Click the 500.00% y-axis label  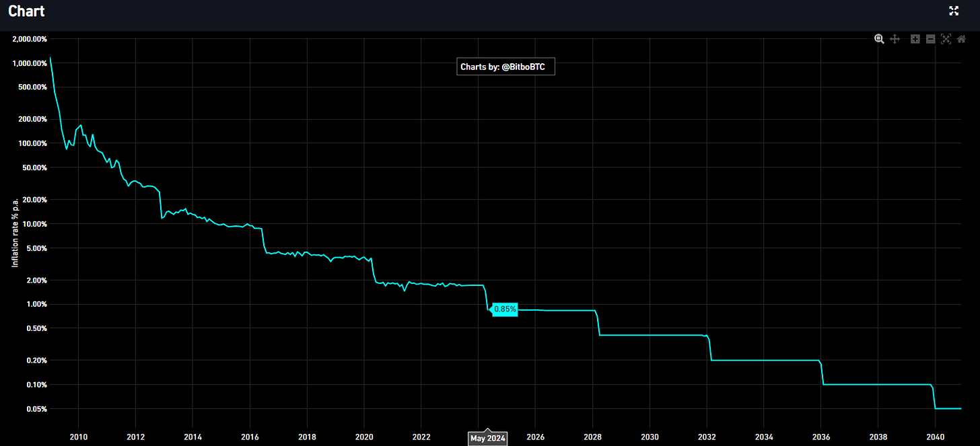coord(33,87)
